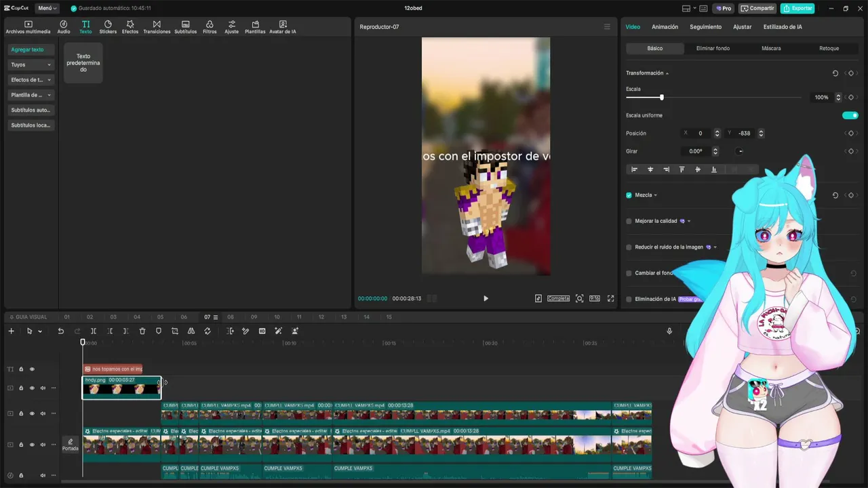868x488 pixels.
Task: Delete the selected clip with trash icon
Action: coord(142,331)
